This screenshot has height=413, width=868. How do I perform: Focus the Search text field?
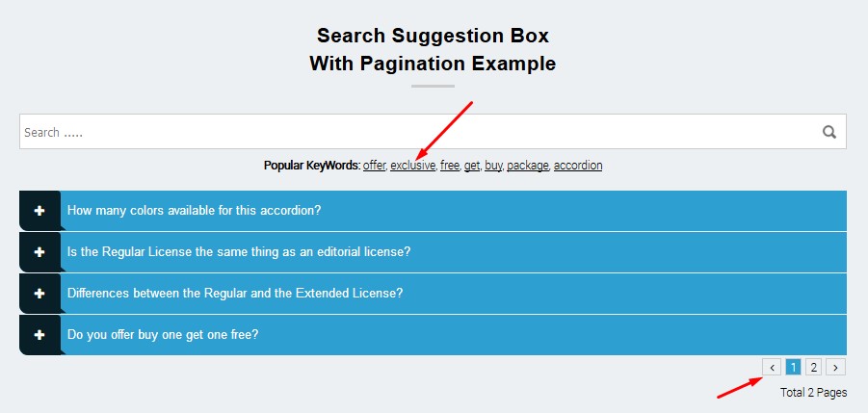pos(414,132)
